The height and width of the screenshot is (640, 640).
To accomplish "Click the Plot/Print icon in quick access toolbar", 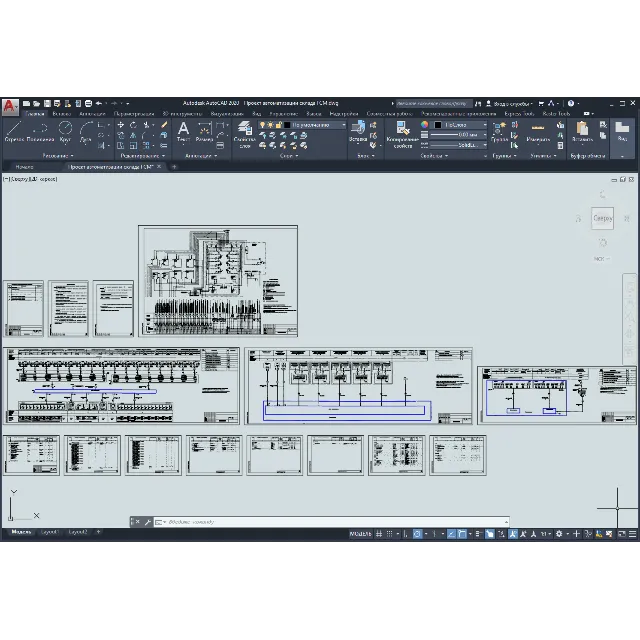I will (88, 103).
